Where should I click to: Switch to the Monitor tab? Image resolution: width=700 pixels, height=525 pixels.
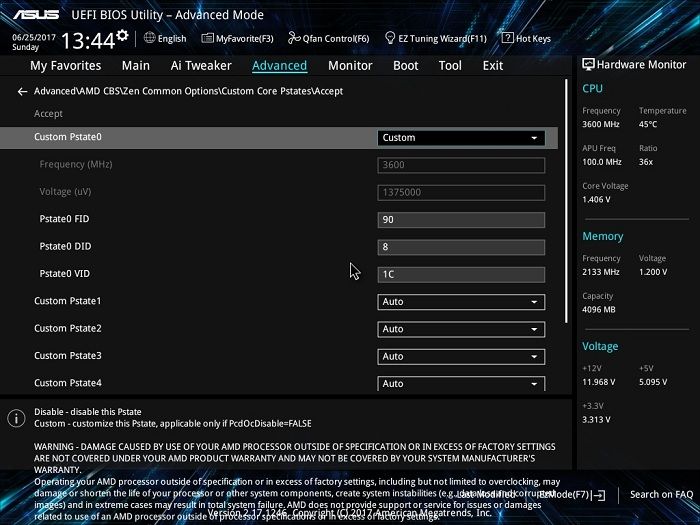pyautogui.click(x=350, y=66)
